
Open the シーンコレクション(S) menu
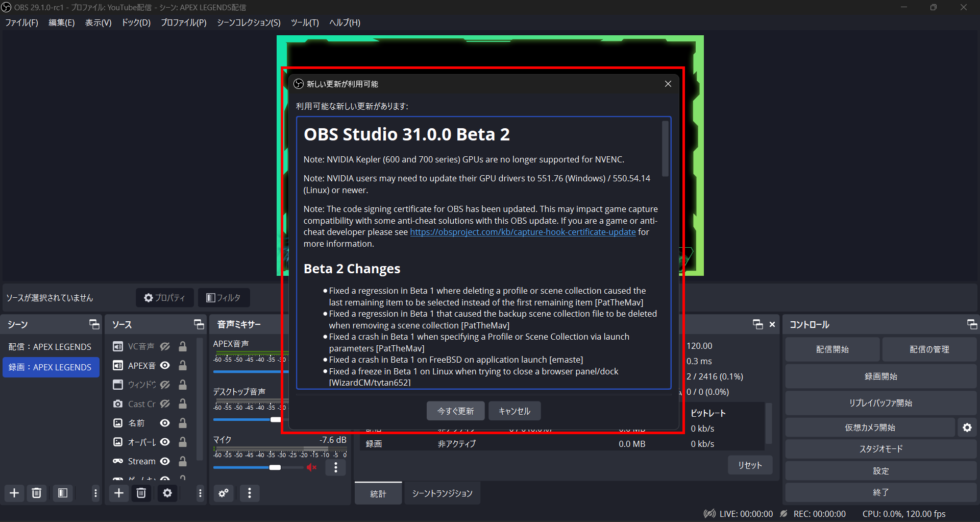coord(249,22)
